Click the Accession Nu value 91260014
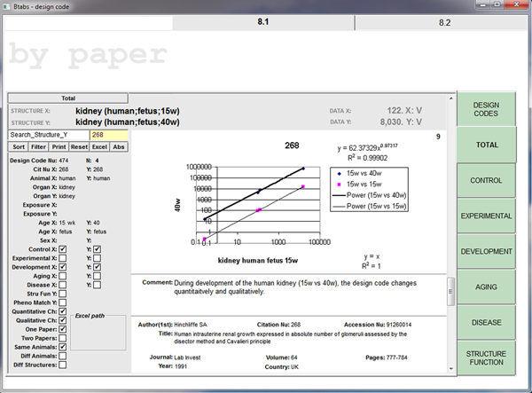The width and height of the screenshot is (532, 393). (399, 325)
